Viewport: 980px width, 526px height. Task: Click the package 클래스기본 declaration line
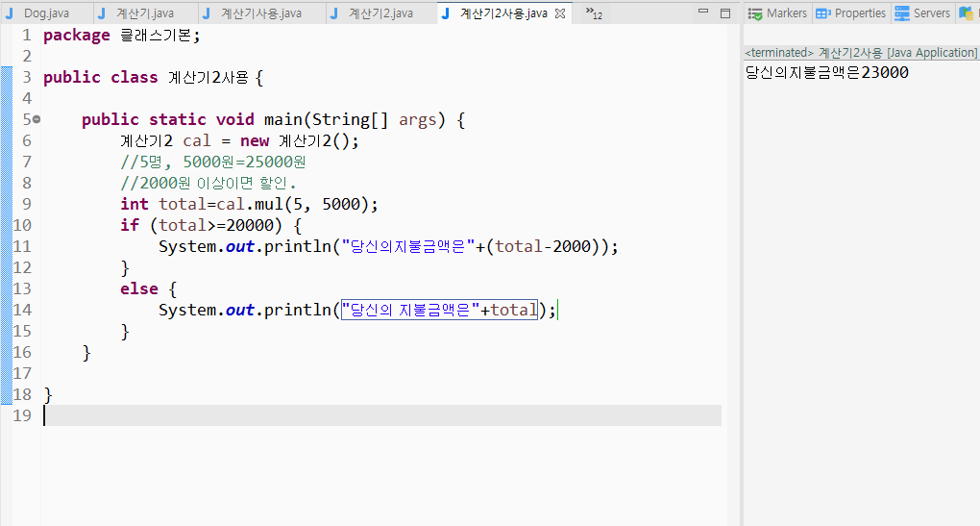pos(122,36)
